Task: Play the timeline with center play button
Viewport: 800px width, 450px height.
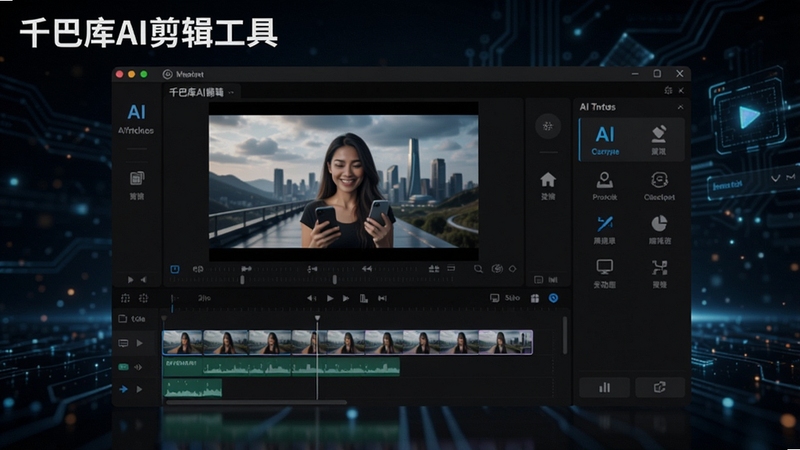Action: point(330,298)
